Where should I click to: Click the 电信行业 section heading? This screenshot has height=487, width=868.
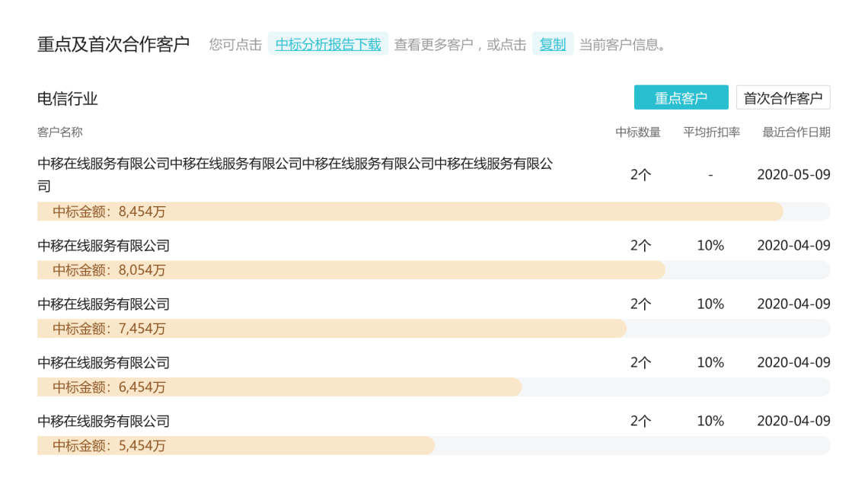[68, 99]
